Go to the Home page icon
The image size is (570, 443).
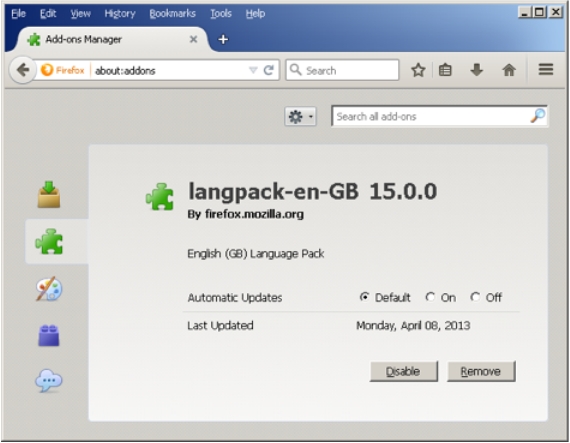(x=509, y=70)
